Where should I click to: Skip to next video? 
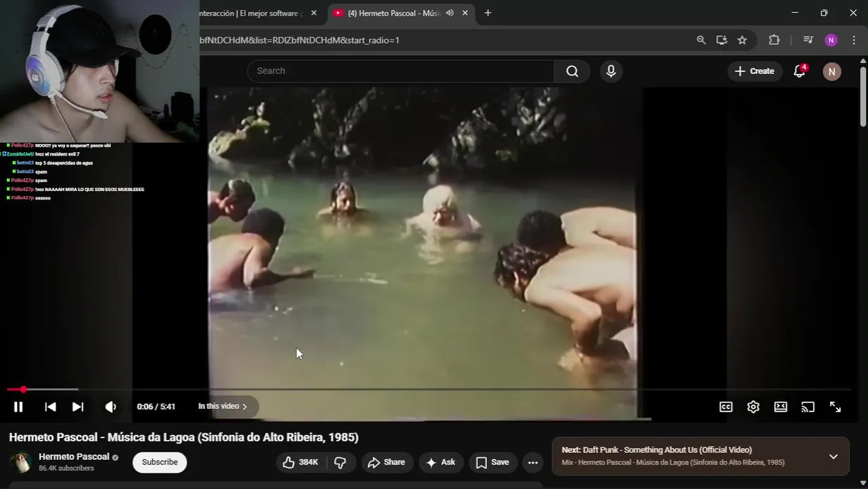pos(78,407)
